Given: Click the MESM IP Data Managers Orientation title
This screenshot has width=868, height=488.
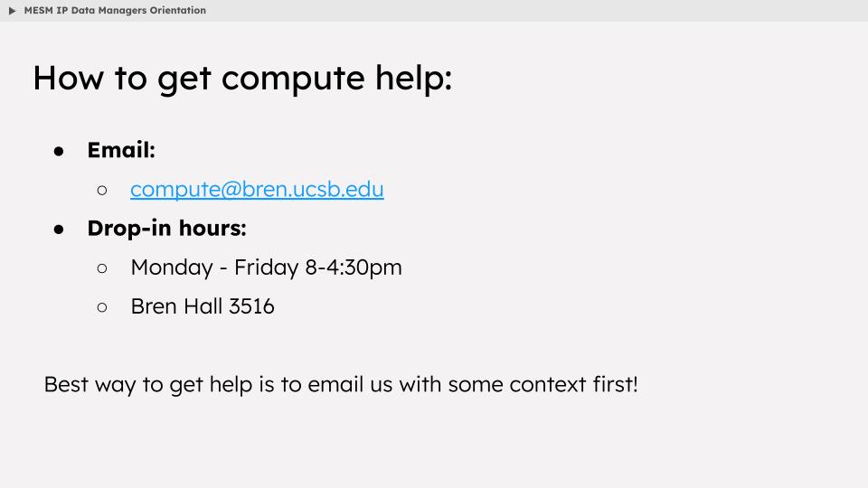Looking at the screenshot, I should point(115,11).
